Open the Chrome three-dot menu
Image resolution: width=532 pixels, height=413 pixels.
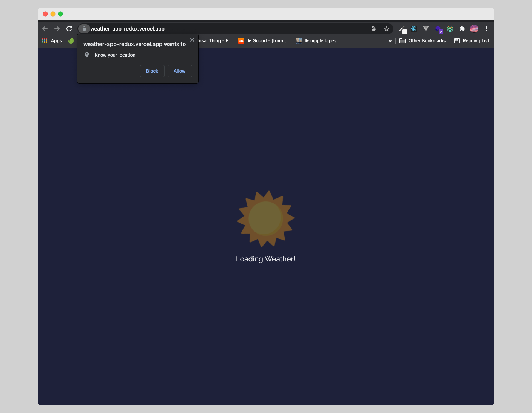click(x=486, y=29)
